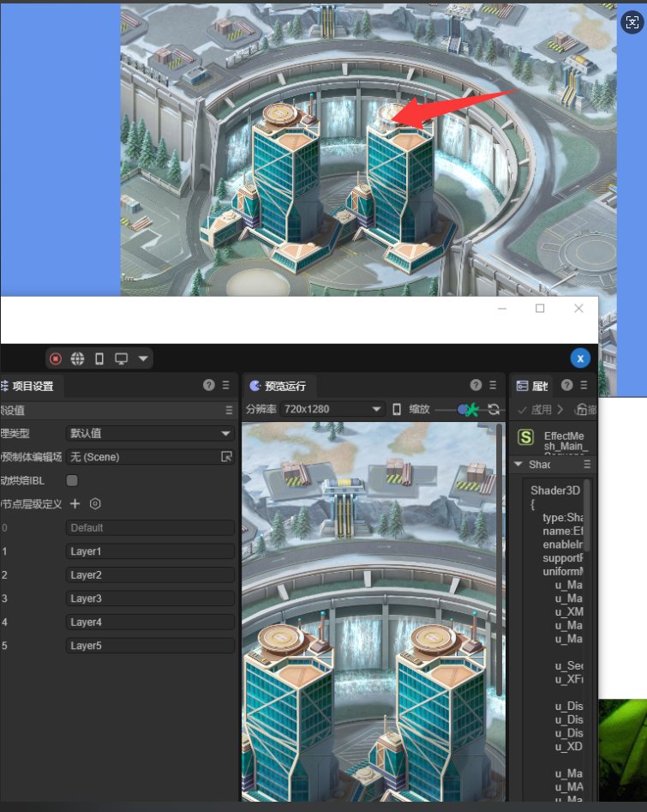647x812 pixels.
Task: Open the 720x1280 resolution dropdown
Action: [332, 410]
